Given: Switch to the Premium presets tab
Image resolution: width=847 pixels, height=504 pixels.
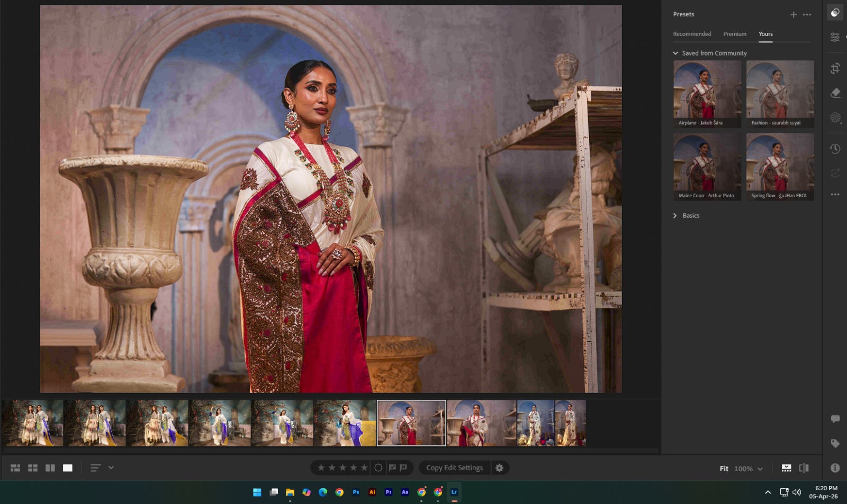Looking at the screenshot, I should (x=735, y=34).
